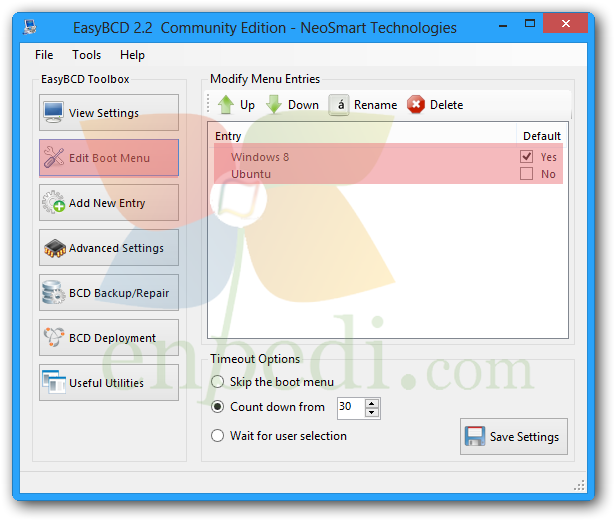Click the countdown seconds input field
615x521 pixels.
click(x=351, y=408)
